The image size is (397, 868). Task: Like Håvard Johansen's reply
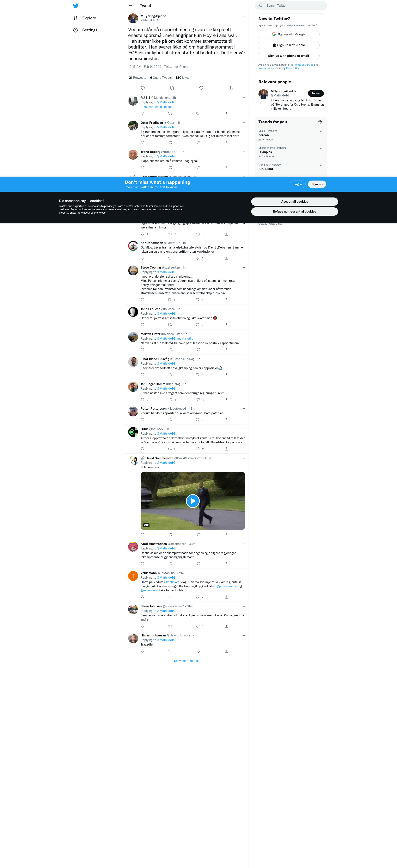(x=198, y=651)
